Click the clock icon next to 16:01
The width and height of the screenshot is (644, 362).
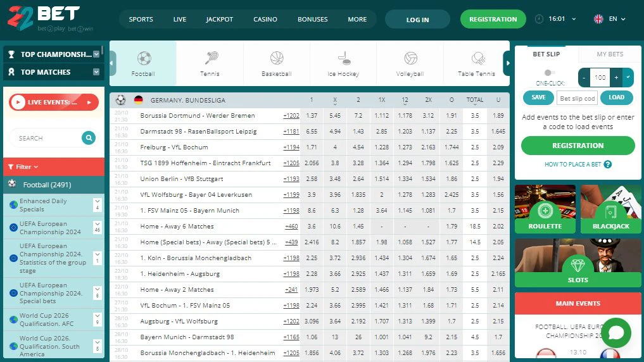[540, 19]
